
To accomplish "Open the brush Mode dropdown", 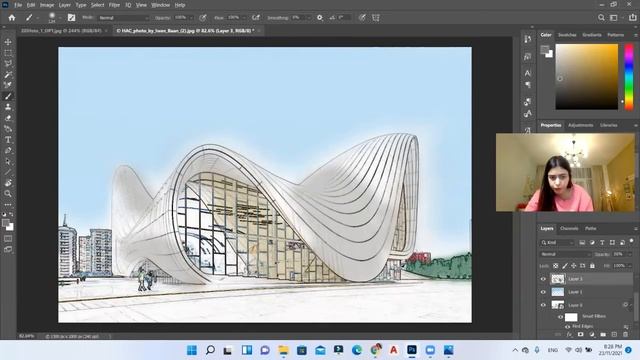I will (124, 18).
